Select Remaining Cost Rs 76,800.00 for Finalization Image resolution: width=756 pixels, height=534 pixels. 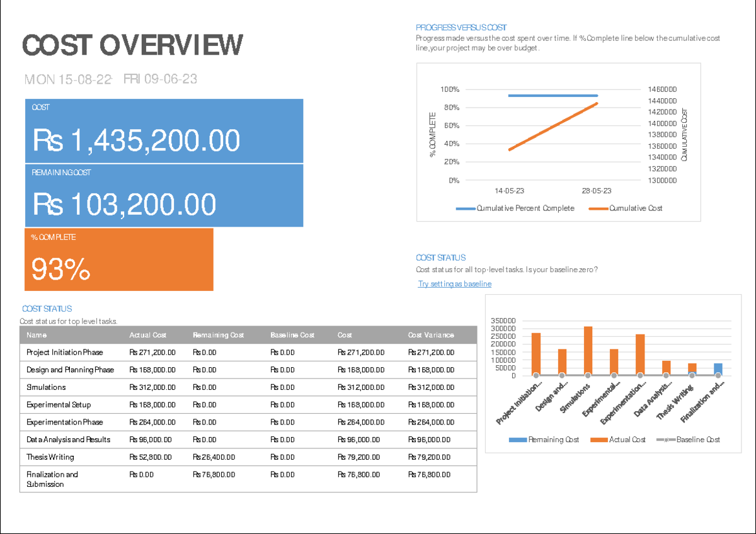click(214, 474)
